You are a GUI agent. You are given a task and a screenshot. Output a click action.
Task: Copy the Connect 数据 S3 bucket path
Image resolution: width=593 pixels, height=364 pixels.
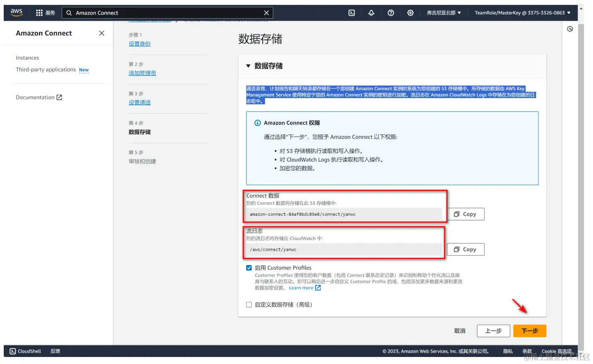(465, 214)
